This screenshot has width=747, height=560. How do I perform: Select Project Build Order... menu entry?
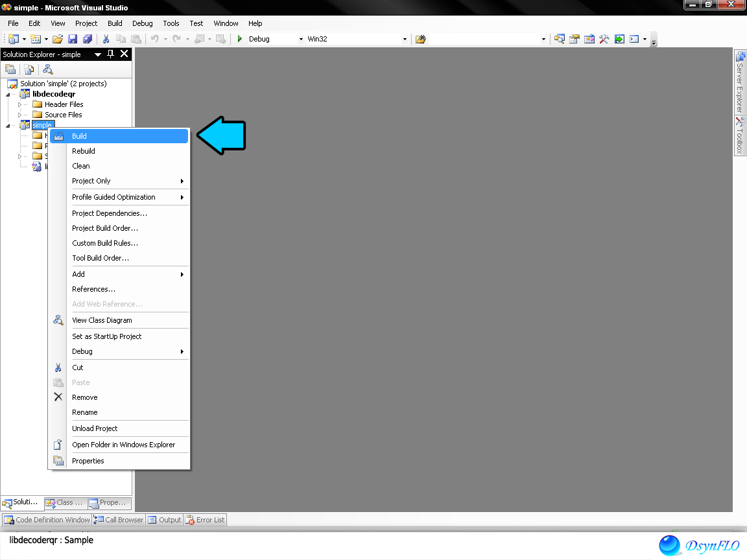coord(119,228)
